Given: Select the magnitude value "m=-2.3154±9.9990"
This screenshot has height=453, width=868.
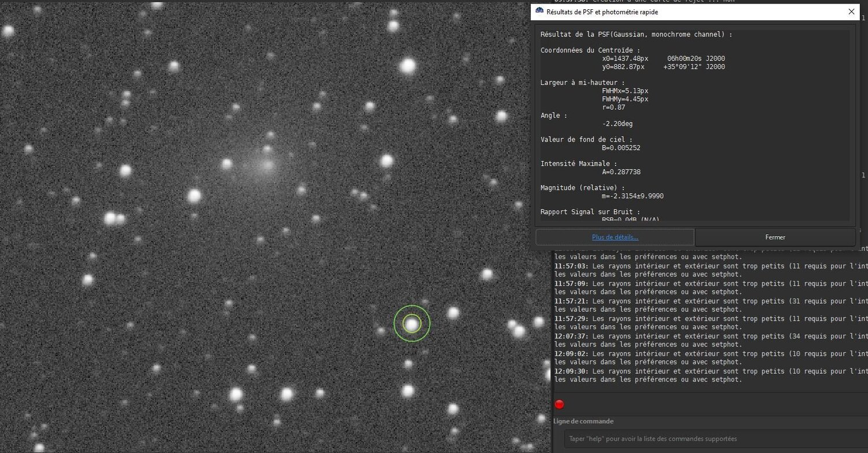Looking at the screenshot, I should coord(632,196).
